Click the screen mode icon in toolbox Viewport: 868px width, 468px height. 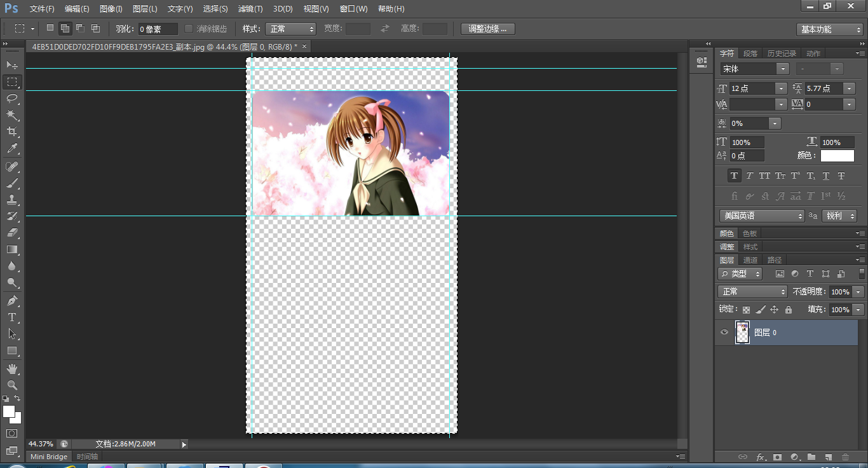coord(12,451)
